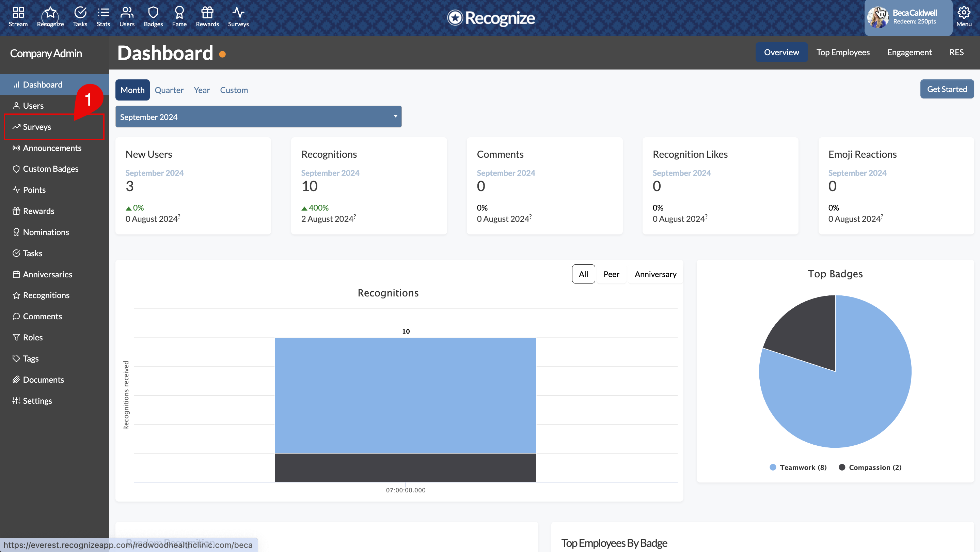Open the Users icon in top navigation
Viewport: 980px width, 552px height.
point(127,17)
